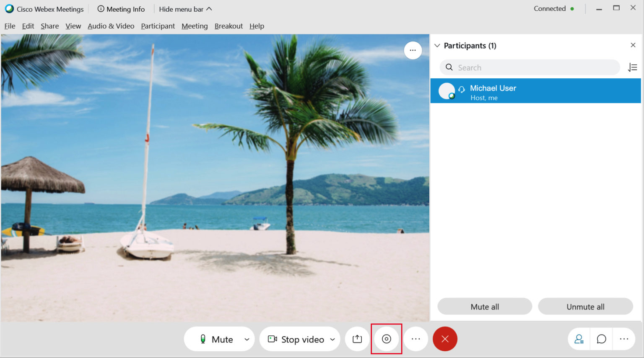644x358 pixels.
Task: Stop your video
Action: [298, 339]
